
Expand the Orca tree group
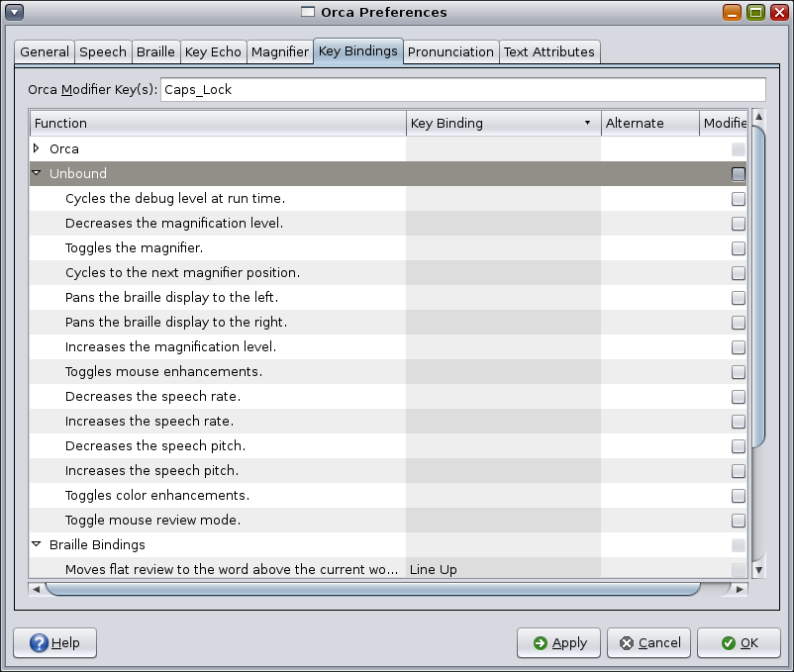point(36,148)
